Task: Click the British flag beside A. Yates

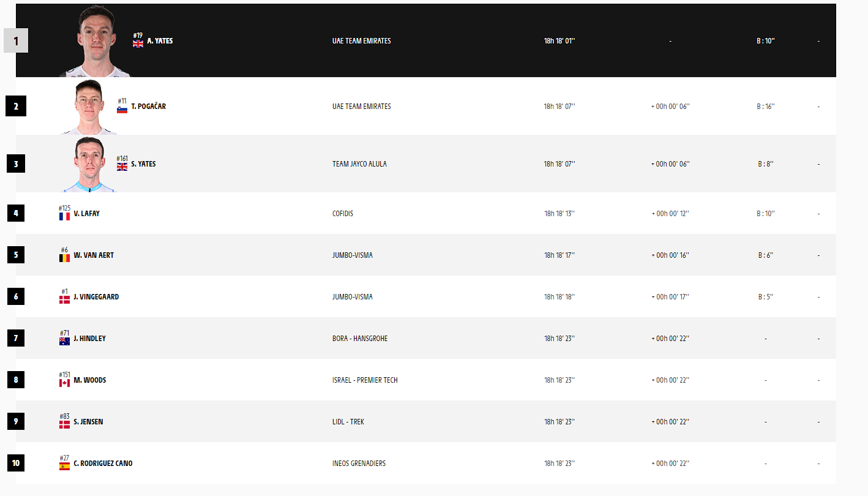Action: [138, 43]
